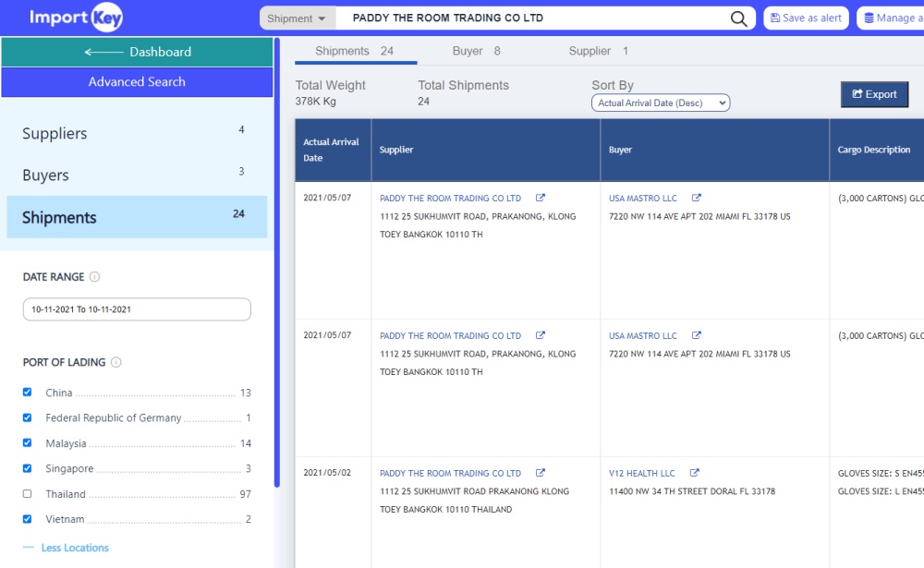This screenshot has height=568, width=924.
Task: Click the Date Range info icon
Action: tap(95, 277)
